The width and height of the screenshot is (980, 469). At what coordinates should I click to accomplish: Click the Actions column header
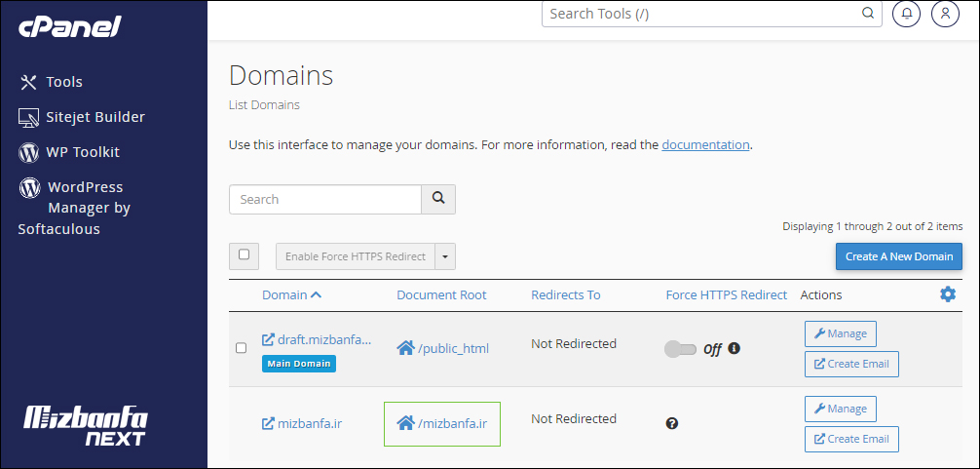pyautogui.click(x=821, y=295)
